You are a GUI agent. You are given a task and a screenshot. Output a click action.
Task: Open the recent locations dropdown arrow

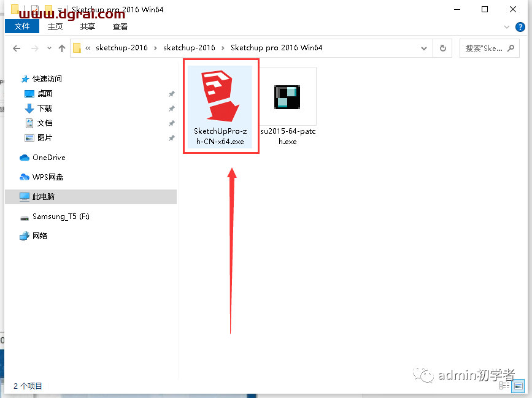coord(49,48)
